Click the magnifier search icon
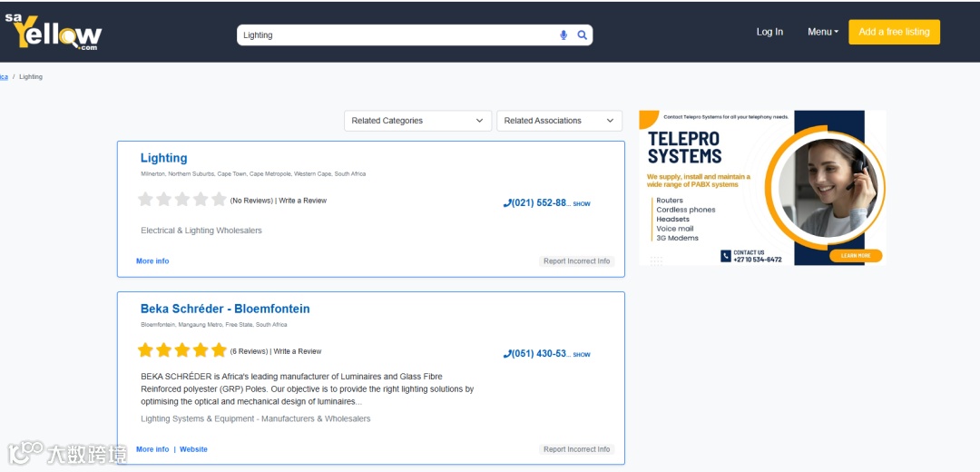Screen dimensions: 980x472 (x=582, y=35)
